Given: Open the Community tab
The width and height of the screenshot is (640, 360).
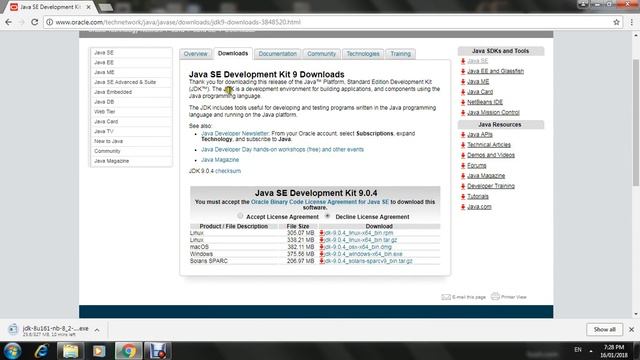Looking at the screenshot, I should 322,54.
